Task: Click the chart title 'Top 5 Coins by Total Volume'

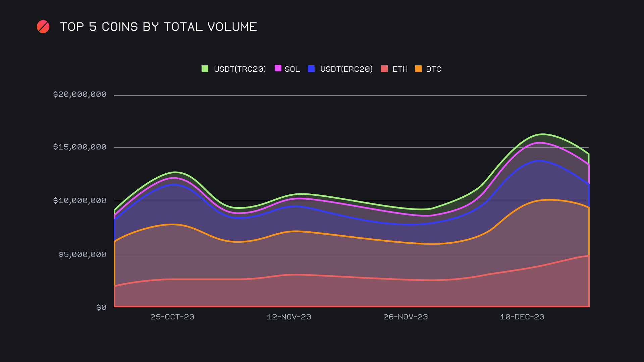Action: click(158, 27)
